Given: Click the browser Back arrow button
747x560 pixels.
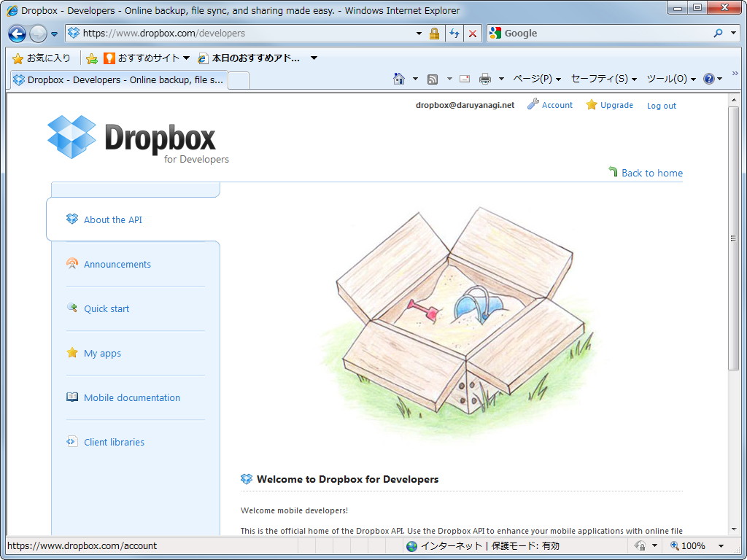Looking at the screenshot, I should pos(18,34).
